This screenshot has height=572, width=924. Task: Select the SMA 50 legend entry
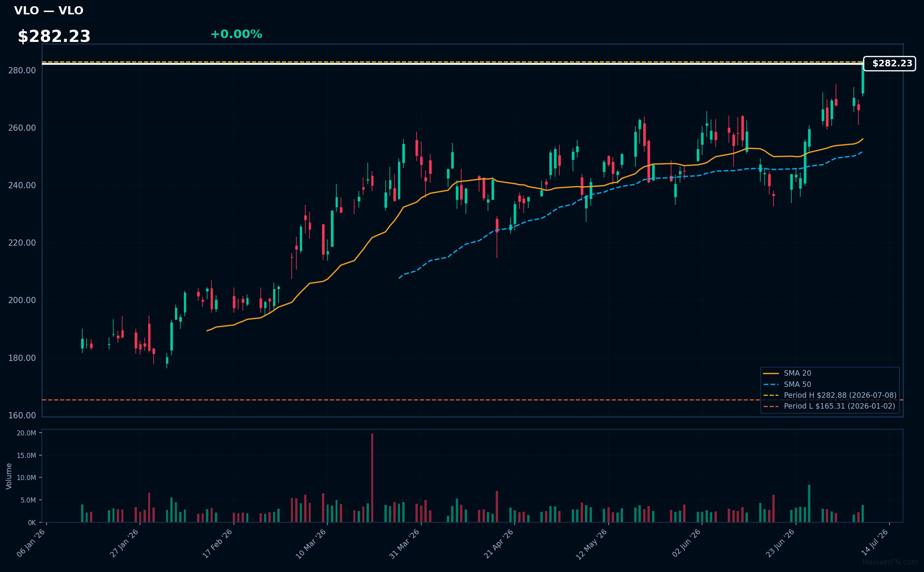(x=787, y=385)
